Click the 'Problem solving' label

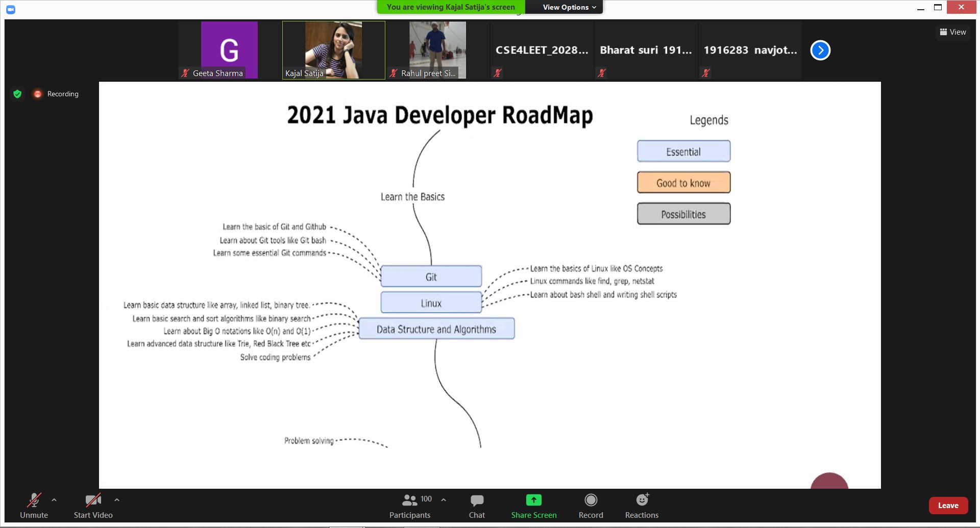coord(309,440)
